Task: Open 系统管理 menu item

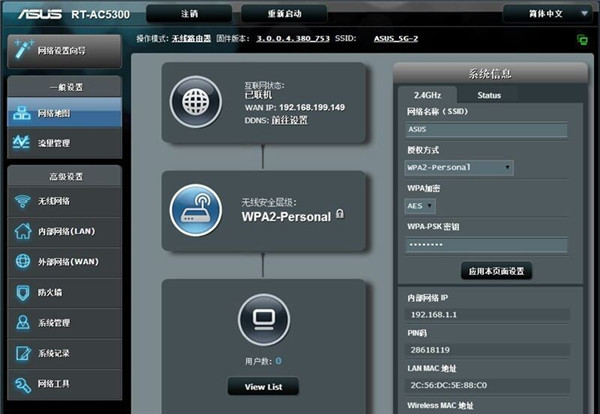Action: pos(64,323)
